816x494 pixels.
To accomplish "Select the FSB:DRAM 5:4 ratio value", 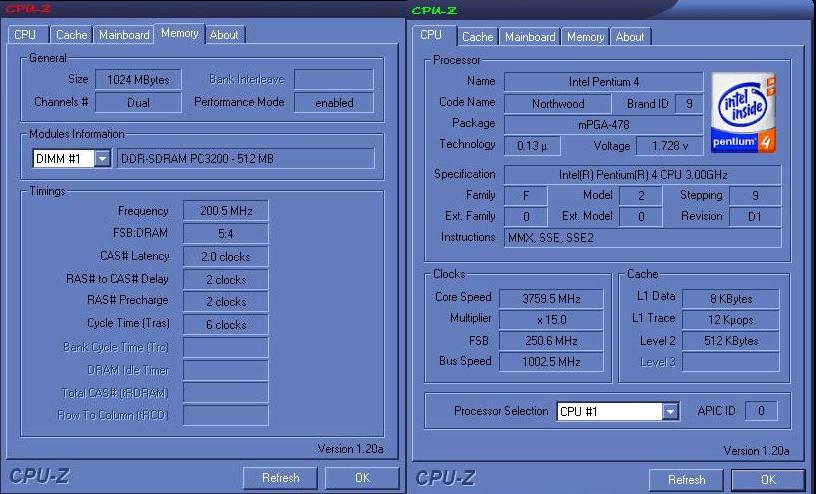I will click(226, 234).
